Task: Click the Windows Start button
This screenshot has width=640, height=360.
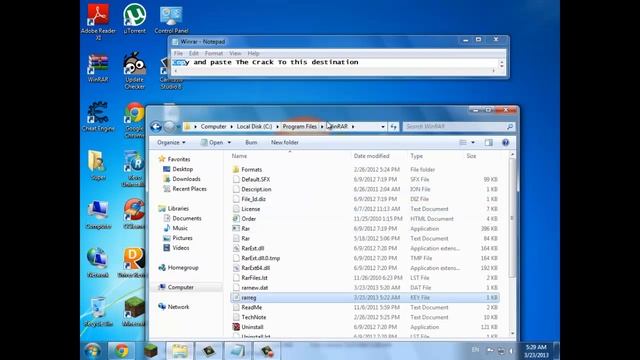Action: (x=92, y=351)
